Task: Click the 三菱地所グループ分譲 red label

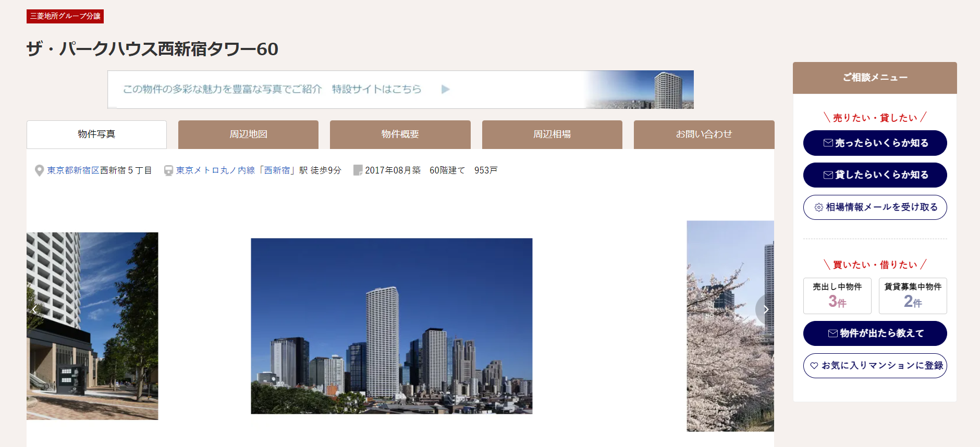Action: click(65, 16)
